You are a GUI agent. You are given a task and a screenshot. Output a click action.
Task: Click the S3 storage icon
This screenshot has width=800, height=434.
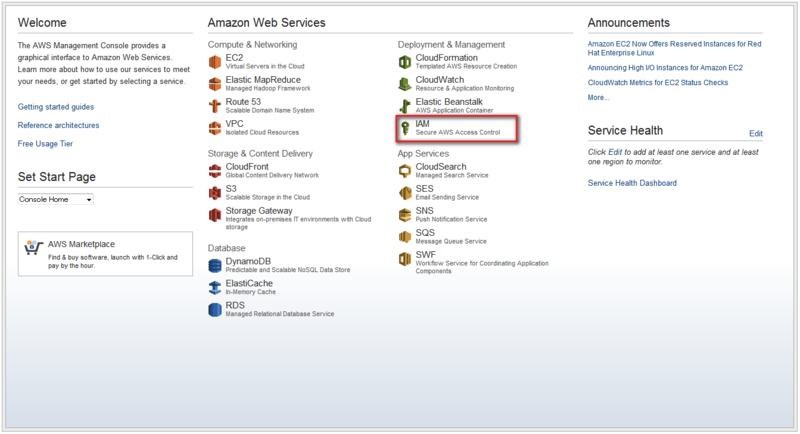click(215, 193)
